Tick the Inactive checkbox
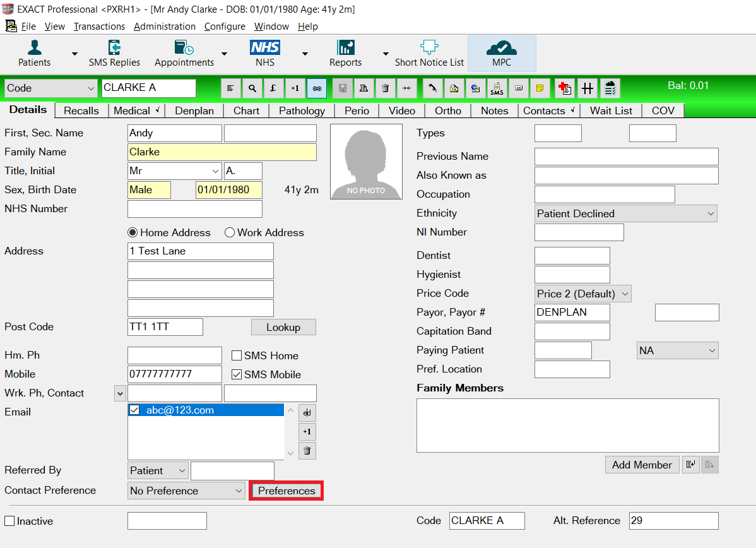 click(x=9, y=521)
